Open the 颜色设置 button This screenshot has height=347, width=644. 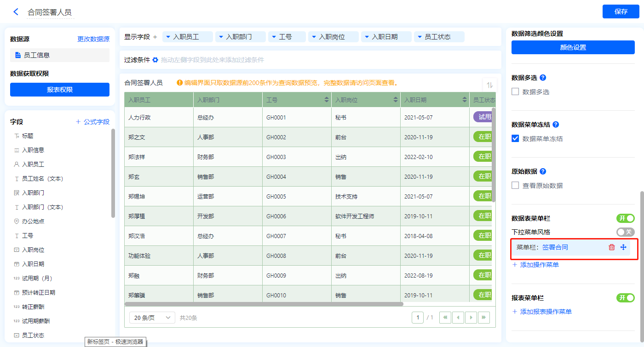pyautogui.click(x=573, y=47)
